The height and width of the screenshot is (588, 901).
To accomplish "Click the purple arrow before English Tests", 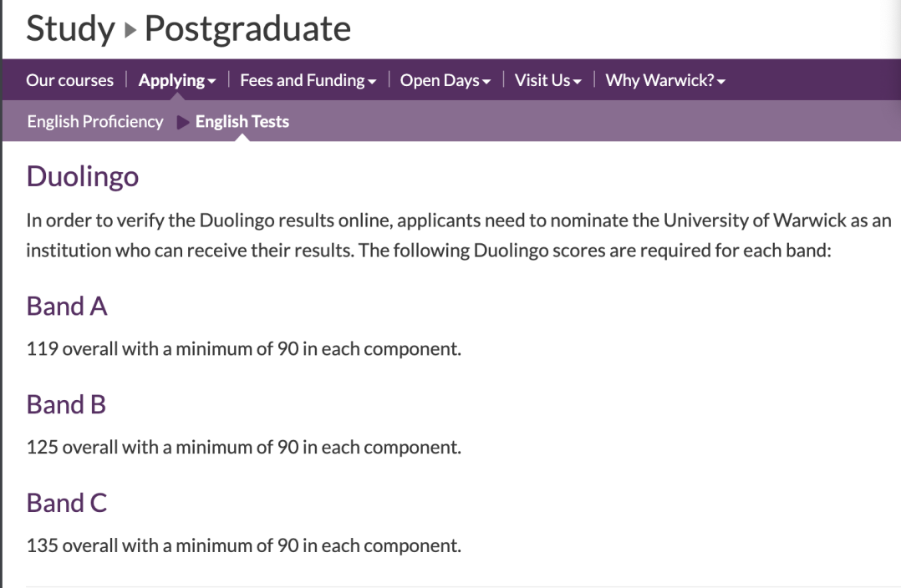I will click(183, 122).
